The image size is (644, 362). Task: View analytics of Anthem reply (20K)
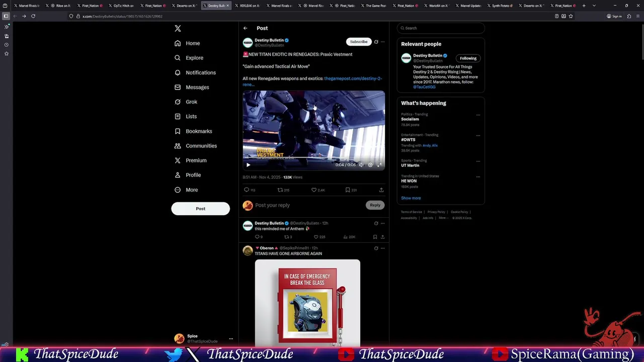tap(349, 237)
